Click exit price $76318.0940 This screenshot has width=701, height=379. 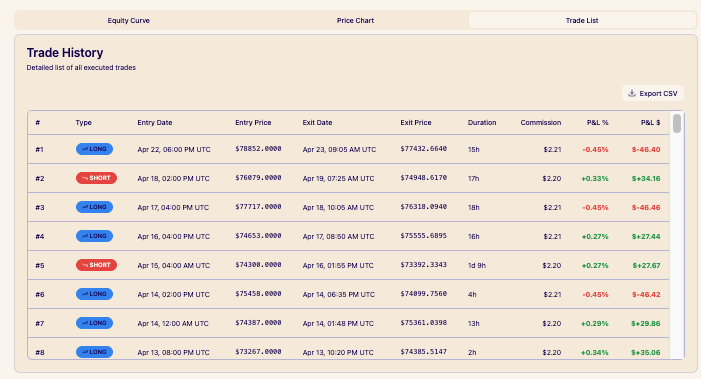423,207
